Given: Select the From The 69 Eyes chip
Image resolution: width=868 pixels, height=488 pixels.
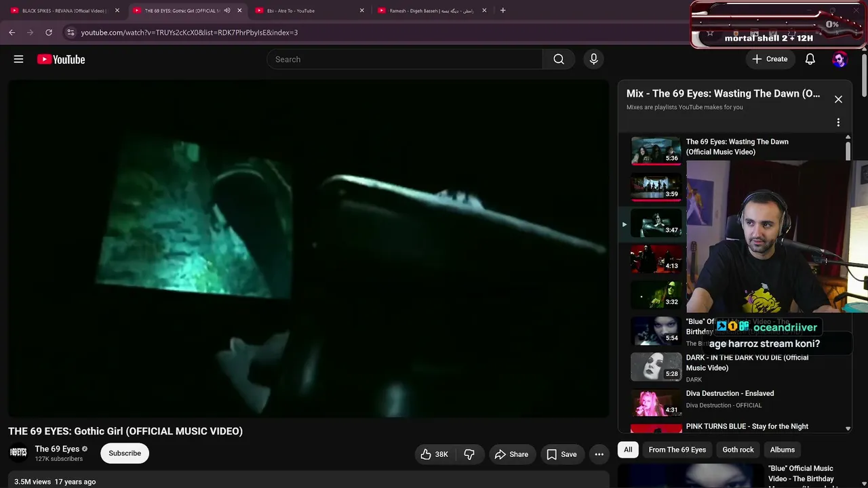Looking at the screenshot, I should (x=677, y=449).
